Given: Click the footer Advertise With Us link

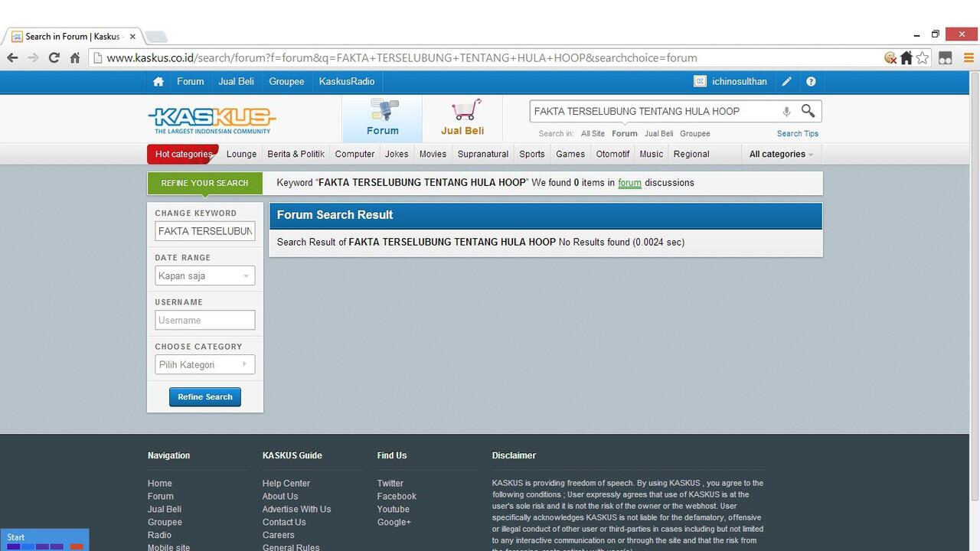Looking at the screenshot, I should tap(296, 509).
